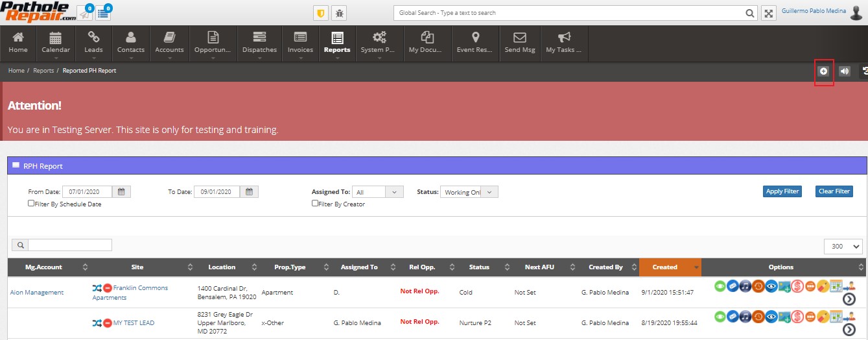Click the dollar sign icon in Franklin Commons row

[x=797, y=286]
